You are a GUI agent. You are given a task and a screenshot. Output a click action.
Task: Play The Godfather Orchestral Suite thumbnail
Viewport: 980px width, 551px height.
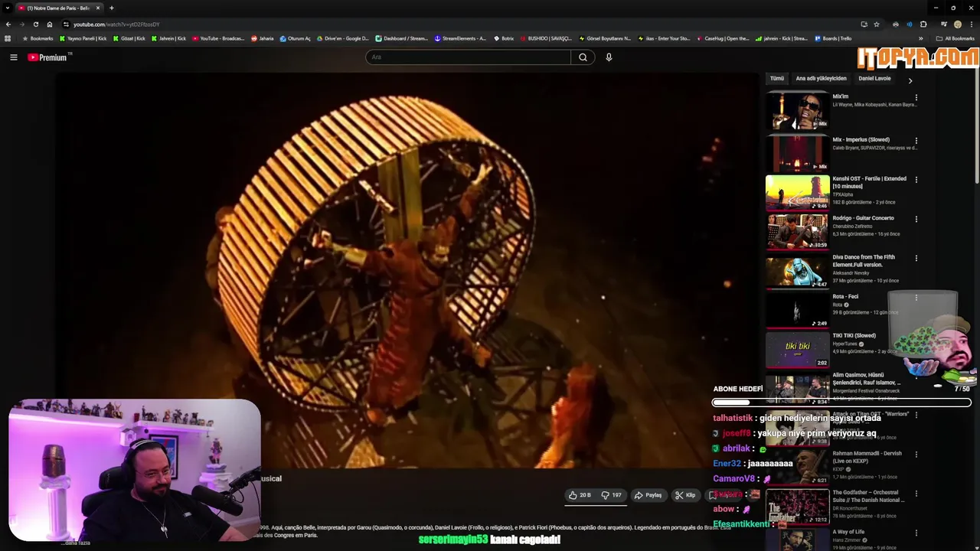click(x=797, y=506)
